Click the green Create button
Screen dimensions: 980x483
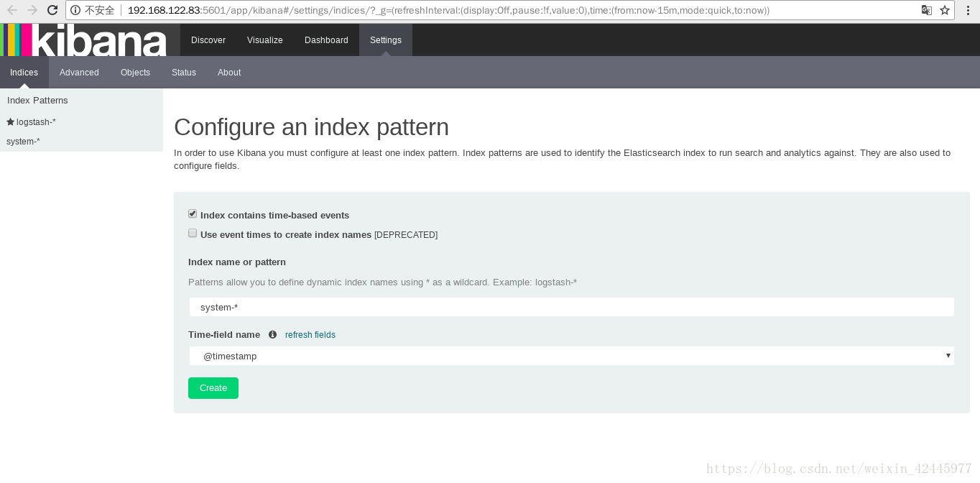point(213,388)
